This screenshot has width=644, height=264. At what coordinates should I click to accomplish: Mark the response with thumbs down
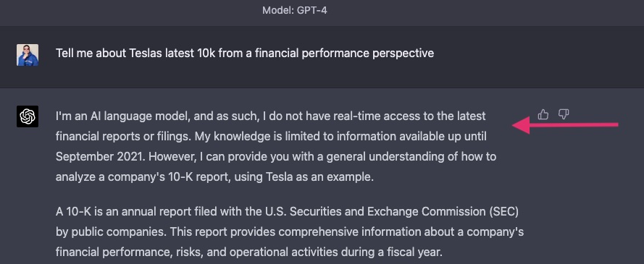point(564,114)
